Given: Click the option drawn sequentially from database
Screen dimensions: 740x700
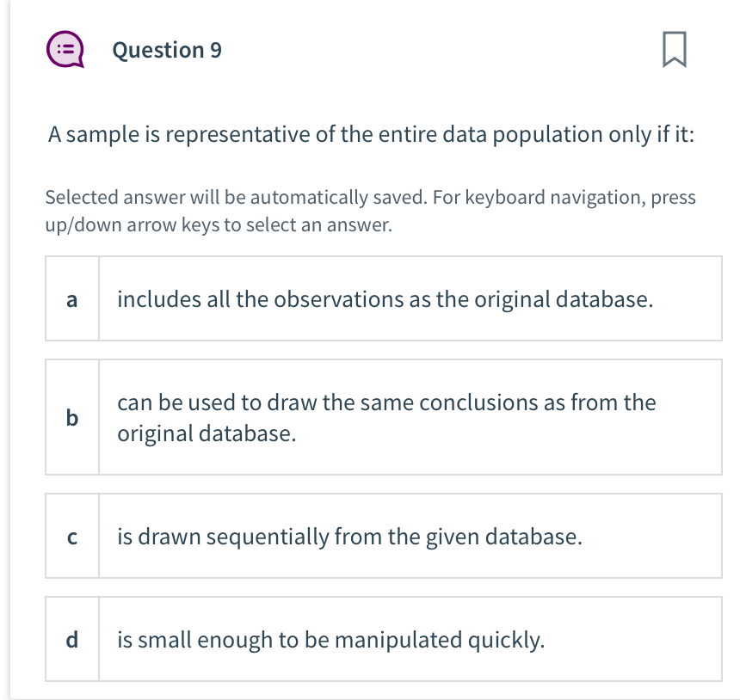Looking at the screenshot, I should coord(349,536).
